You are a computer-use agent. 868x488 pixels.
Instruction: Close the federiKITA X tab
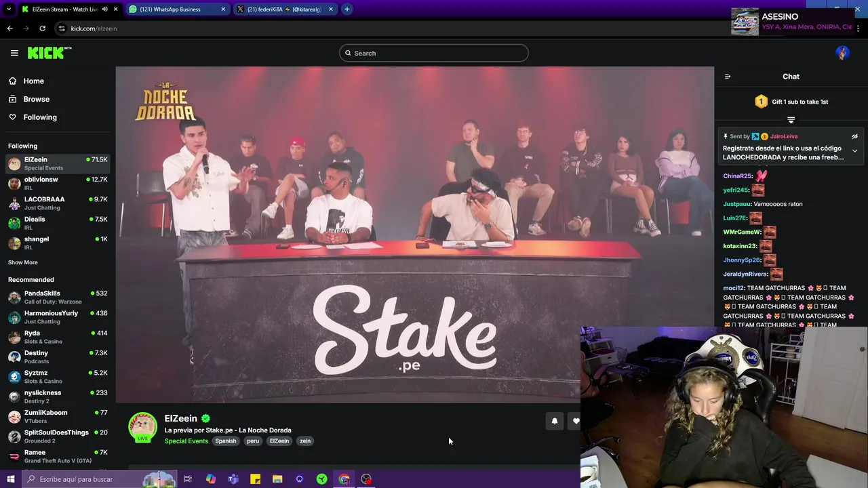point(331,9)
